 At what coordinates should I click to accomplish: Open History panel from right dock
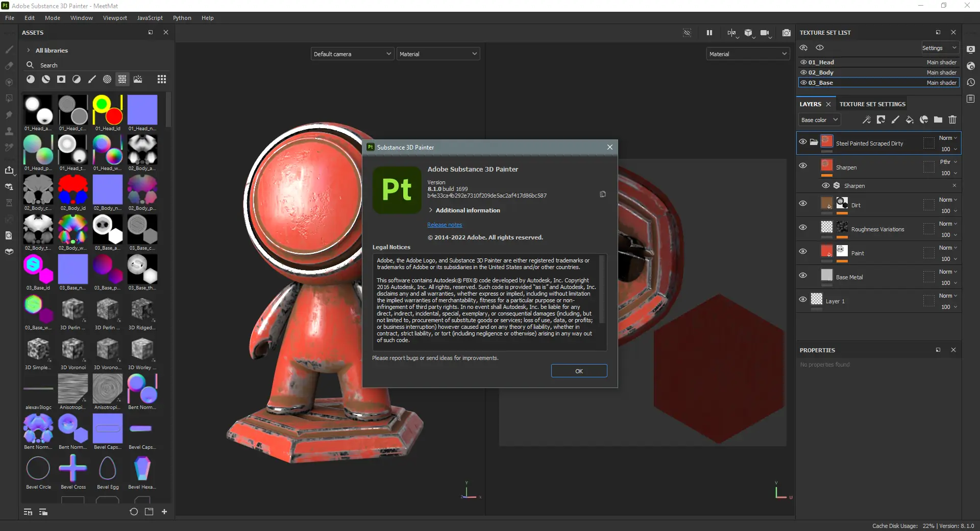pos(971,82)
